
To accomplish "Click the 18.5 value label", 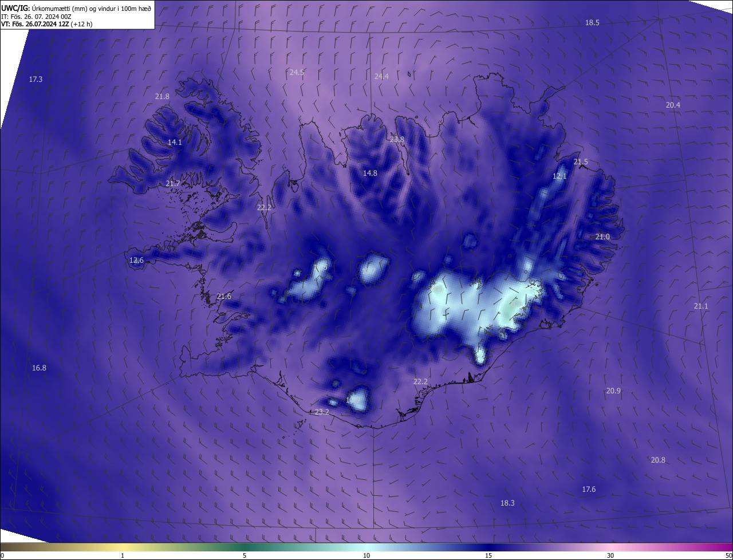I will tap(592, 22).
